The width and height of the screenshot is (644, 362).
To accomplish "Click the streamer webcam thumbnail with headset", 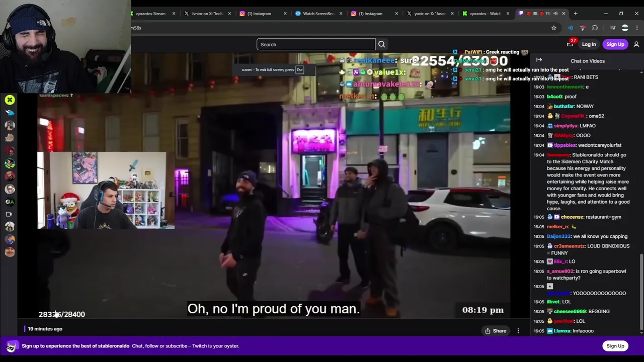I will 106,190.
